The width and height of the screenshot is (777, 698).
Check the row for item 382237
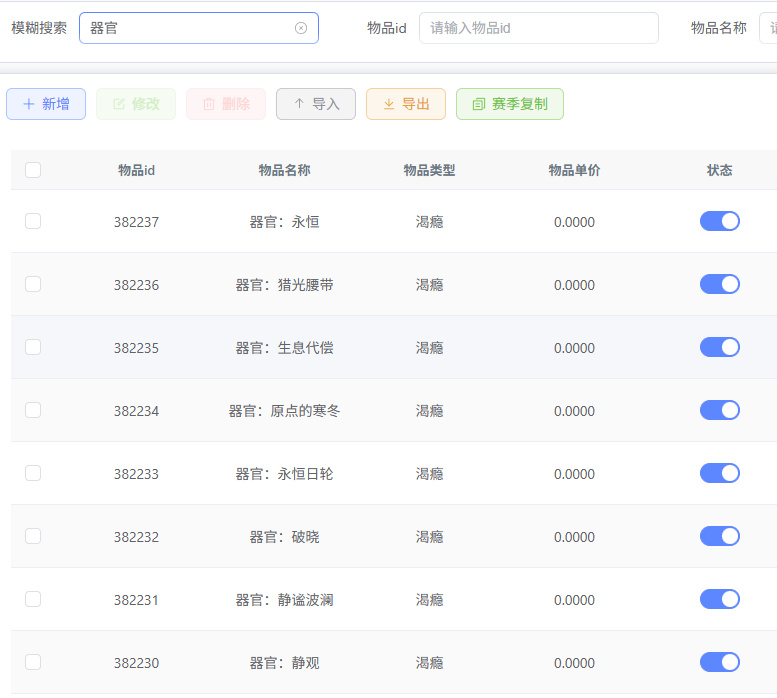tap(33, 221)
